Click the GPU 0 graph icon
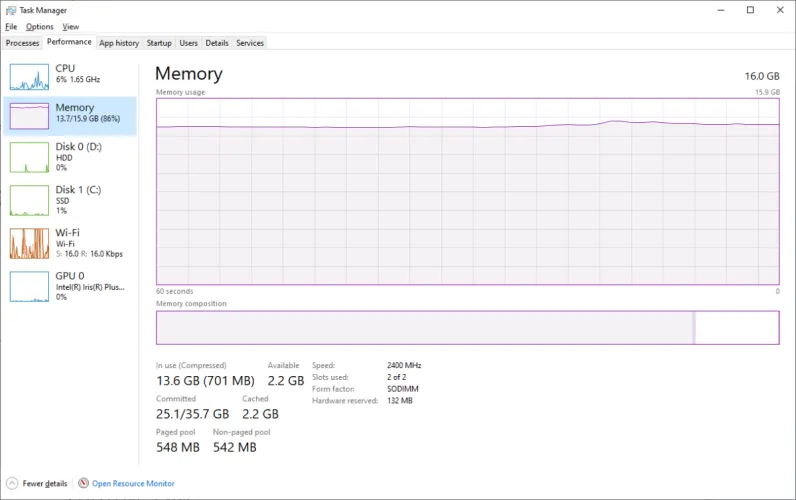The image size is (796, 500). [29, 286]
